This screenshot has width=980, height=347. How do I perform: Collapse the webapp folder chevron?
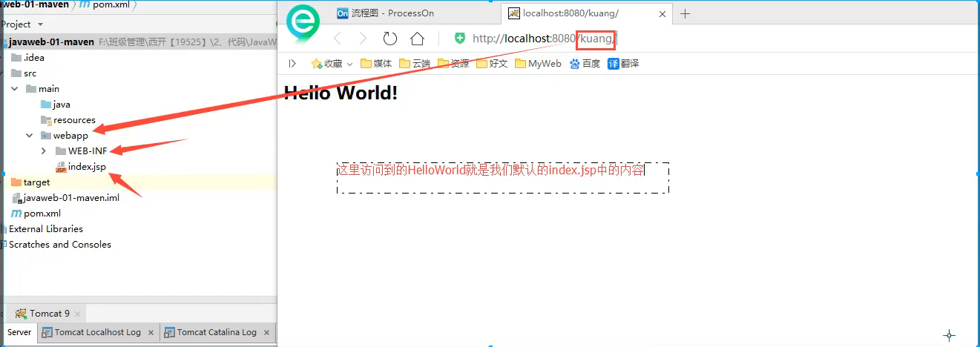click(29, 136)
